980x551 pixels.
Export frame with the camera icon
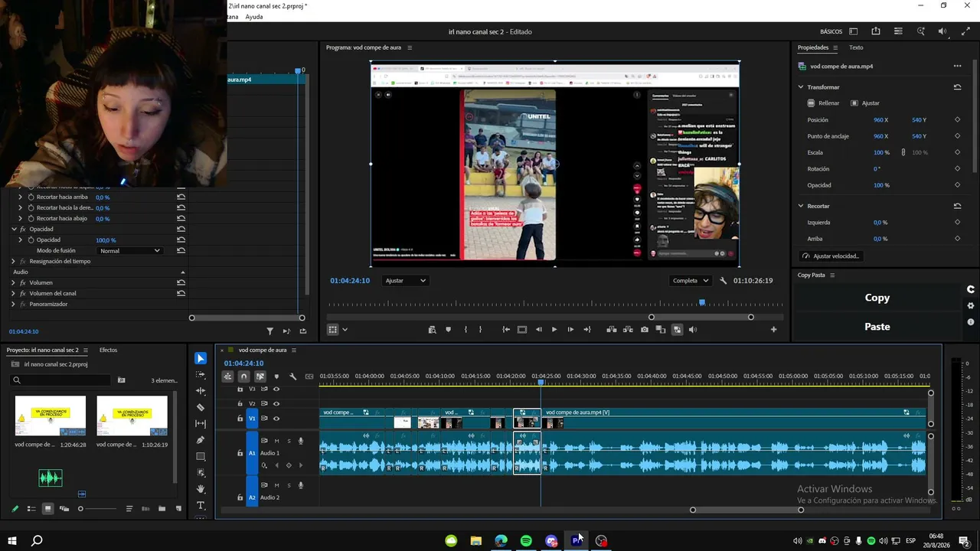pos(645,330)
